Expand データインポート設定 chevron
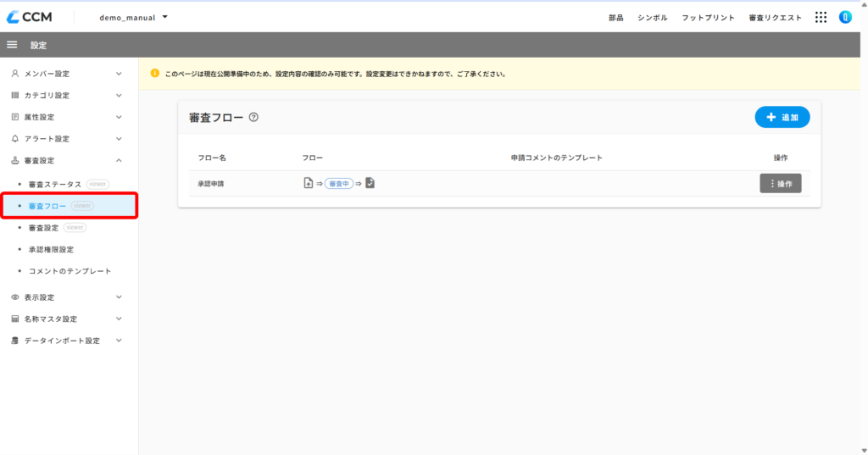This screenshot has width=868, height=455. click(119, 341)
